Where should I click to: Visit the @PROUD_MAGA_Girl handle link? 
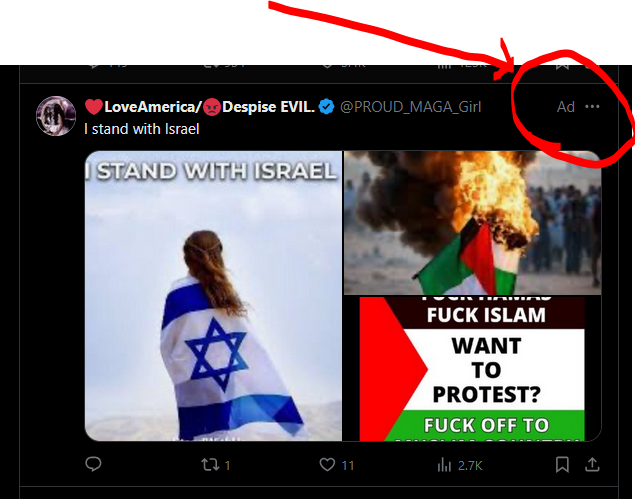coord(411,107)
